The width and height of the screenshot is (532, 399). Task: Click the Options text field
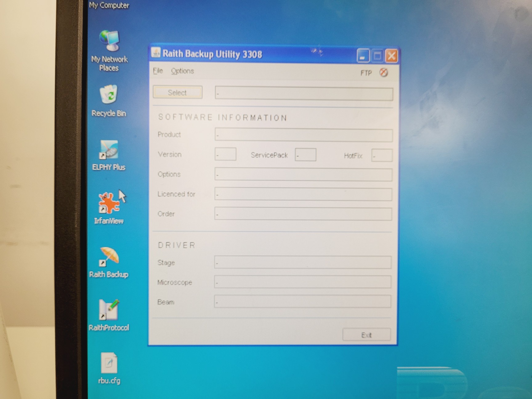(x=303, y=175)
